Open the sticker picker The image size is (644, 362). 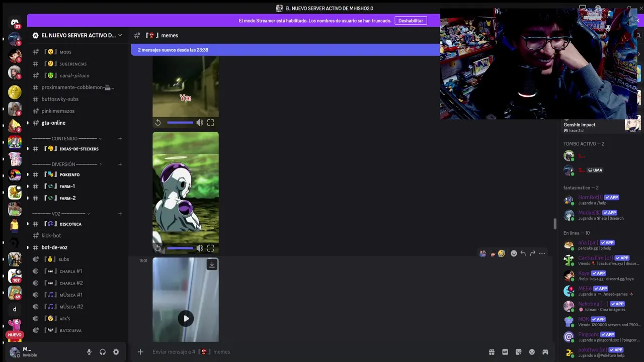pyautogui.click(x=519, y=352)
